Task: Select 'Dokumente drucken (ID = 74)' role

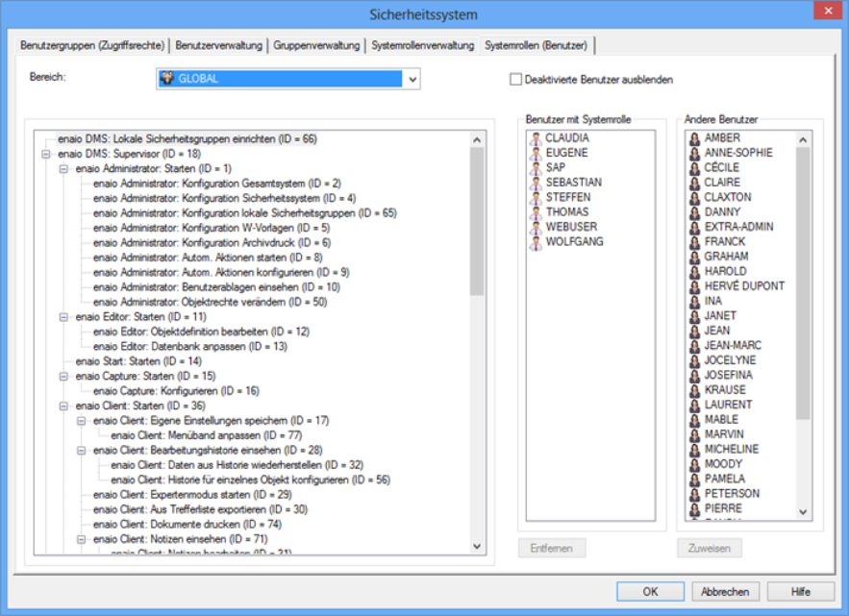Action: (187, 525)
